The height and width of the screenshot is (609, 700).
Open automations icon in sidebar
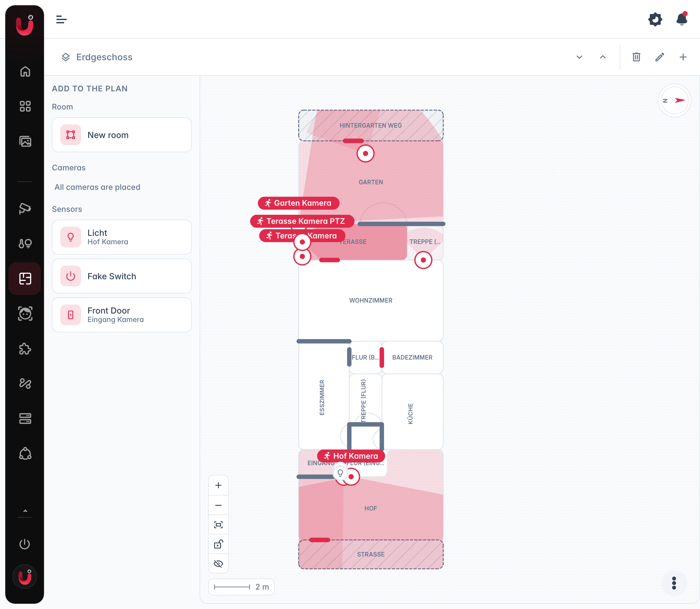tap(25, 383)
